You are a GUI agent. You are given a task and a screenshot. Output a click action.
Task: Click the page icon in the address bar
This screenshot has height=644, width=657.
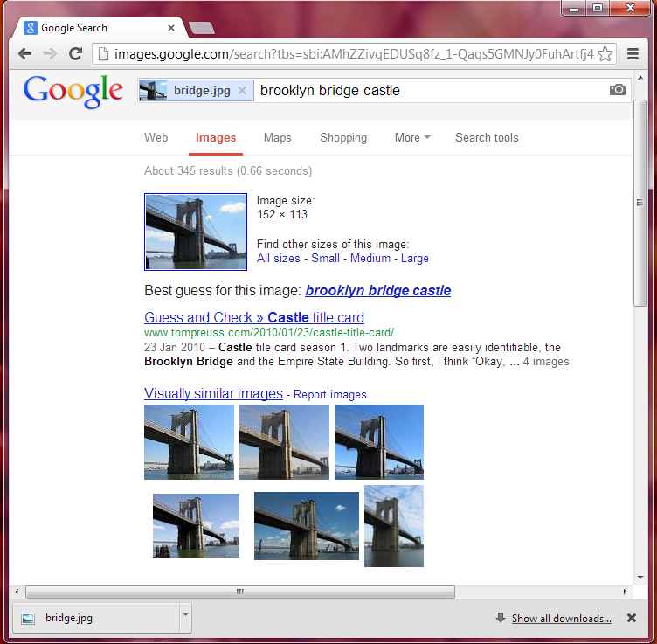(103, 54)
